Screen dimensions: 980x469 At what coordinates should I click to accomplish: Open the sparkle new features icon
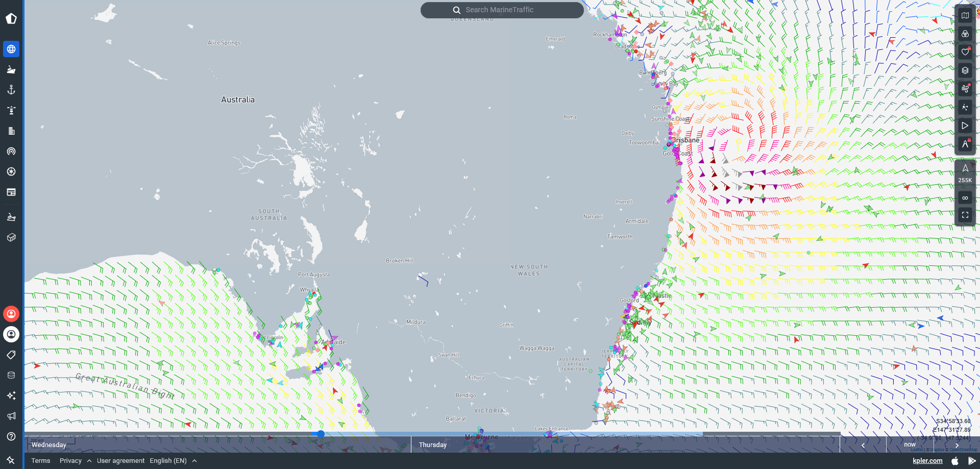click(11, 396)
